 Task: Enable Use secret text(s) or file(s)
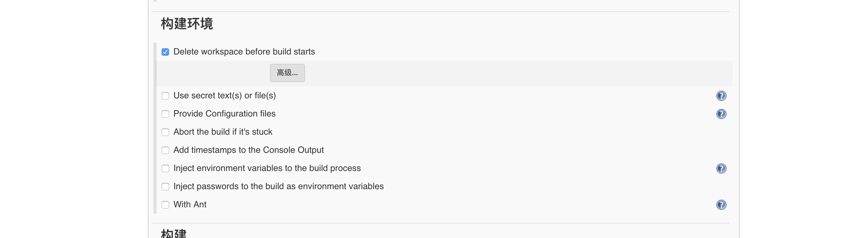coord(165,96)
